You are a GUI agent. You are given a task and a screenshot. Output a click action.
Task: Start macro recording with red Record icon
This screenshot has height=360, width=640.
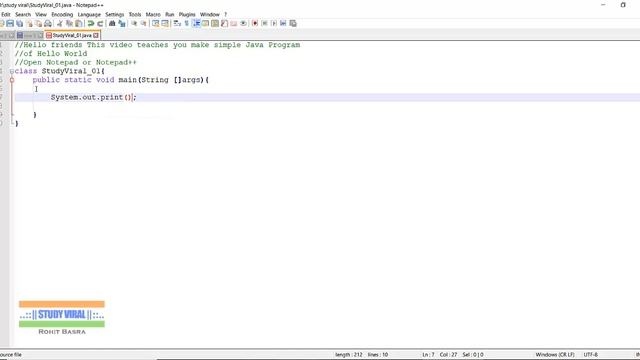coord(255,24)
